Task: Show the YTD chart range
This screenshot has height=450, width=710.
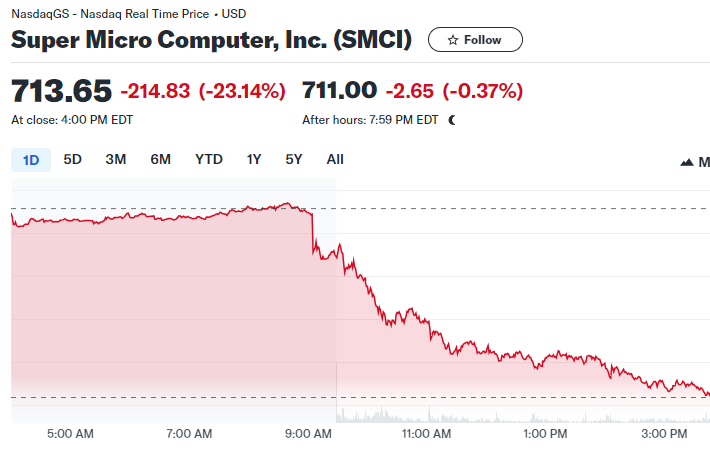Action: [x=209, y=159]
